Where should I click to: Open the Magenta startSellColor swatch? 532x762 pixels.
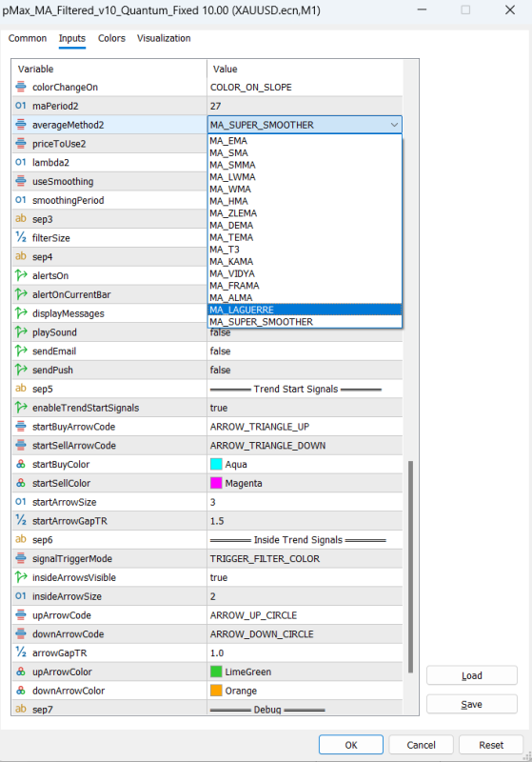pos(216,483)
